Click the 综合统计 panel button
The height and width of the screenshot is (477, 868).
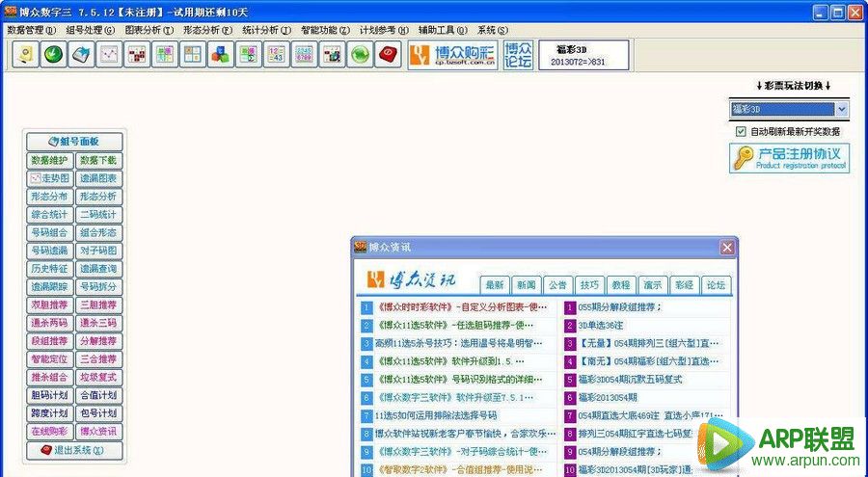[50, 215]
